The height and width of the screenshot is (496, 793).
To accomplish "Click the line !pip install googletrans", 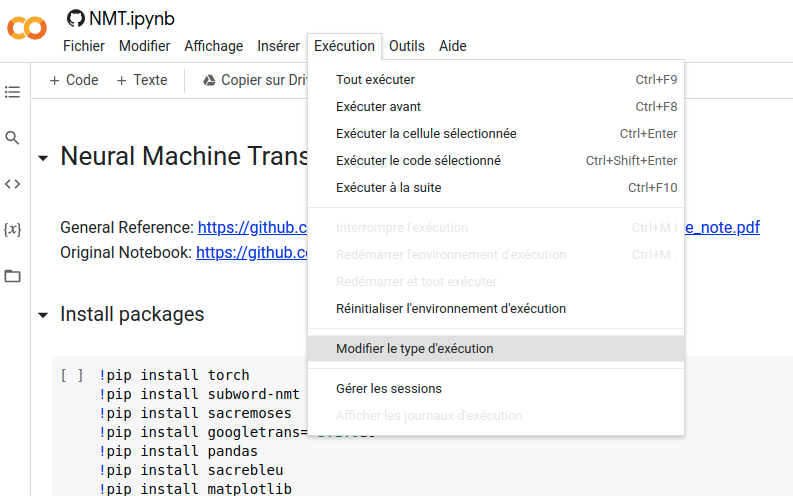I will coord(203,432).
